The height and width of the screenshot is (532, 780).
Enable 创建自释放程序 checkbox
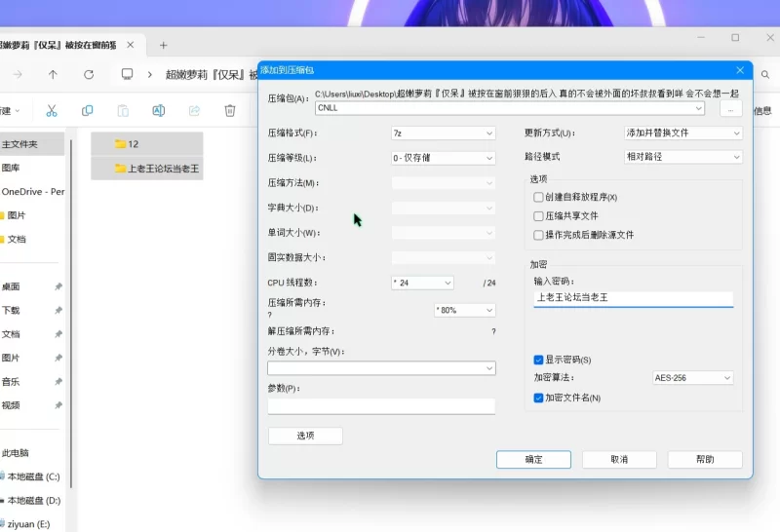[538, 197]
